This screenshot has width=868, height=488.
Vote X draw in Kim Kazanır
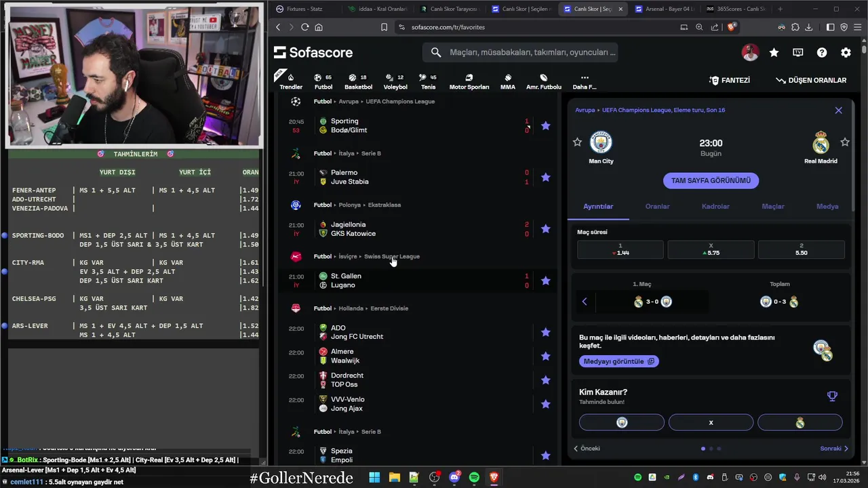click(x=711, y=422)
